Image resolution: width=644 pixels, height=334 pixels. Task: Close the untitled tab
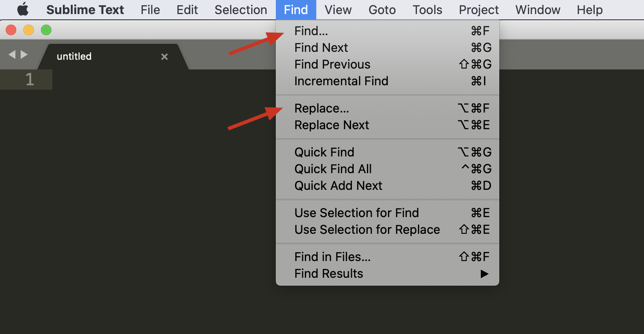[x=165, y=57]
